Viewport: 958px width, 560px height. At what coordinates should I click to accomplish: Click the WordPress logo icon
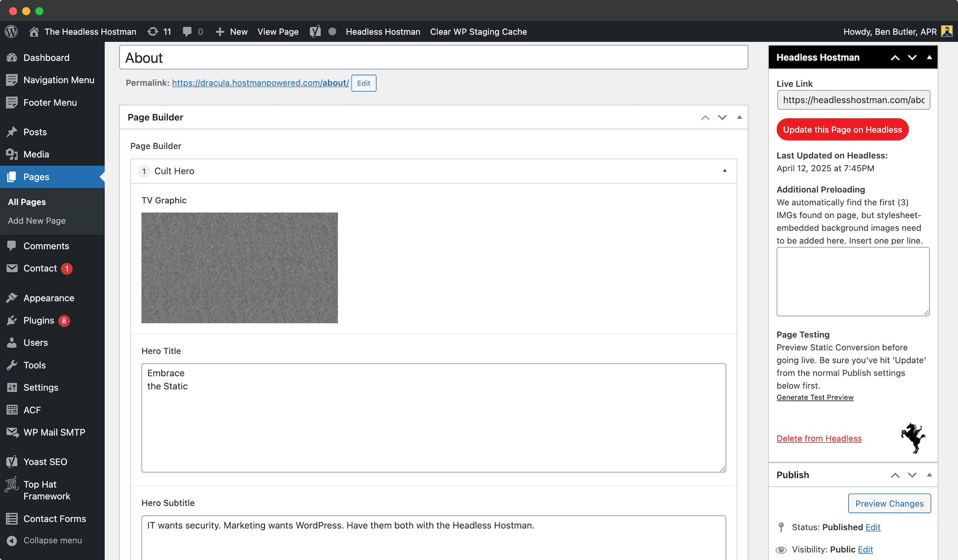click(x=11, y=32)
